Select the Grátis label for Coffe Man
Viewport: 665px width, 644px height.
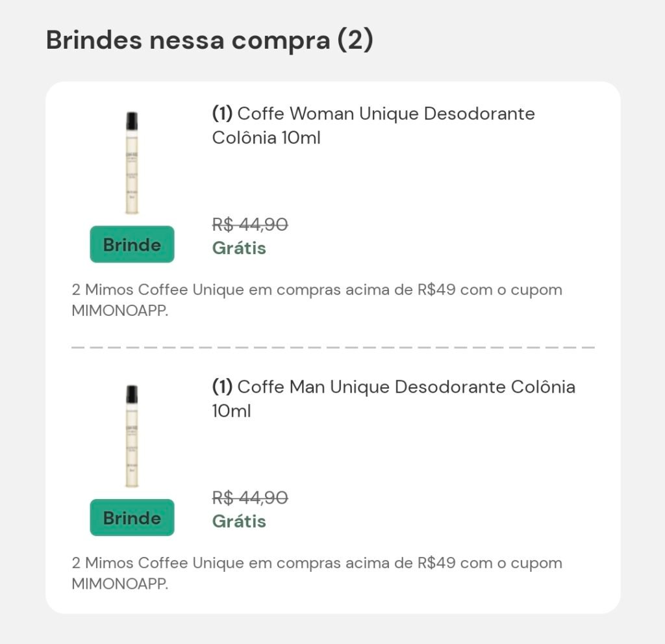pos(239,522)
